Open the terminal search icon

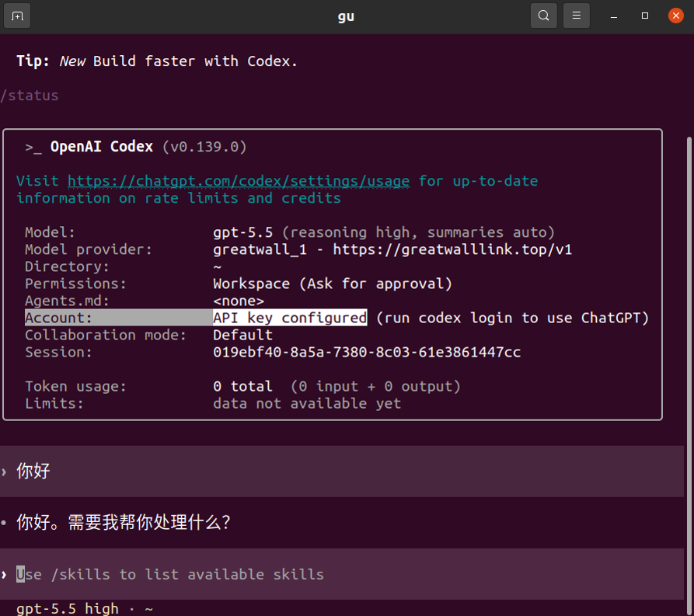tap(543, 16)
